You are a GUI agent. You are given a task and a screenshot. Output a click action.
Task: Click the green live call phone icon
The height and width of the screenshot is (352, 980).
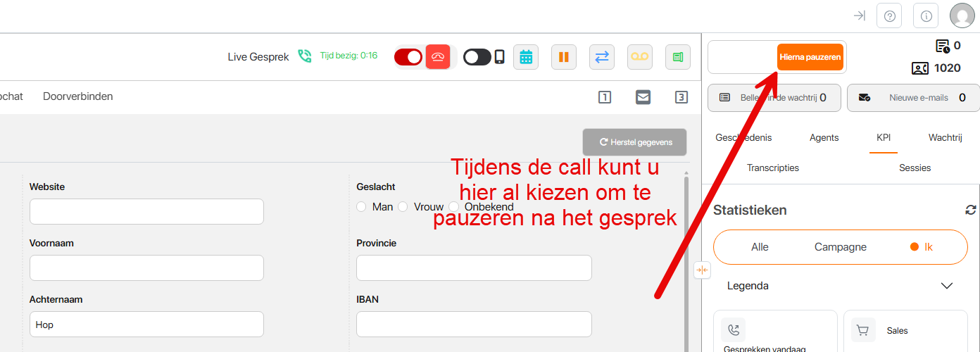click(305, 56)
